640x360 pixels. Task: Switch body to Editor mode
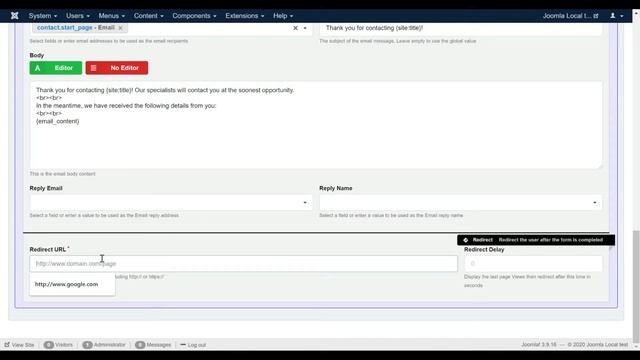pyautogui.click(x=56, y=68)
